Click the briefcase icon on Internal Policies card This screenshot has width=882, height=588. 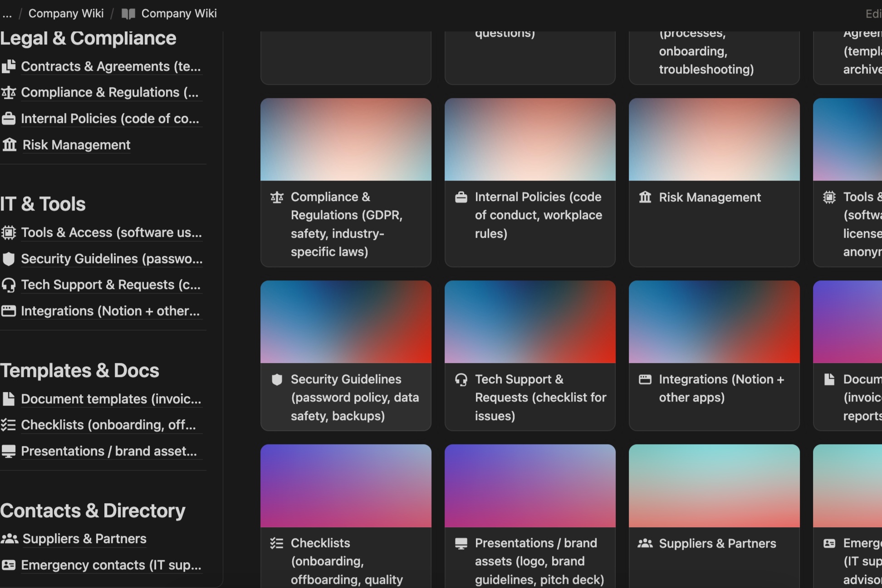click(461, 197)
